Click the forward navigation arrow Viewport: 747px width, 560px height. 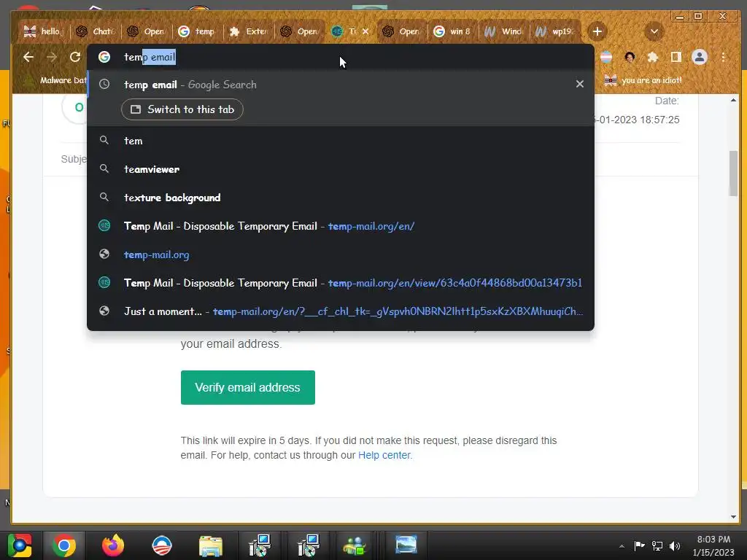(x=52, y=57)
